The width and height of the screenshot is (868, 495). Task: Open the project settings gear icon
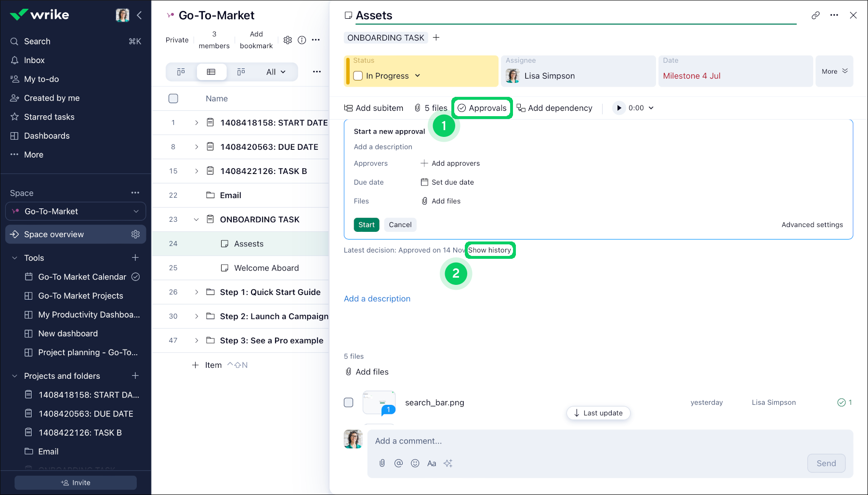click(x=288, y=40)
